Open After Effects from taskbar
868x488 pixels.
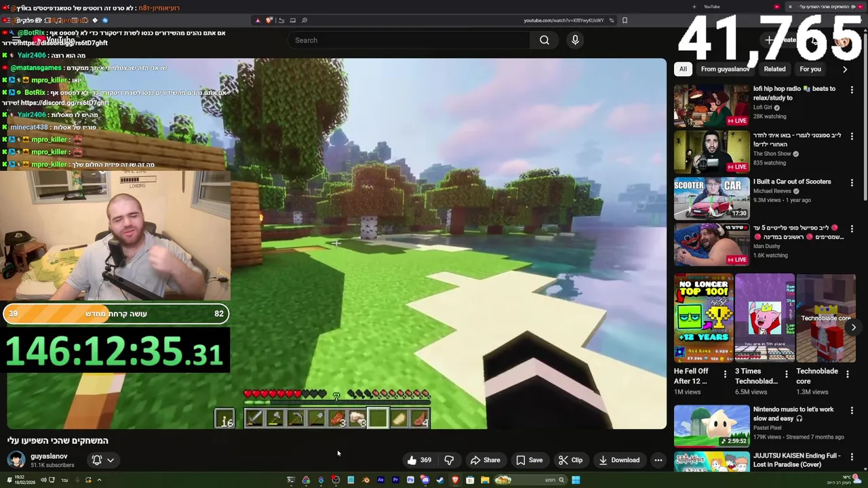click(x=380, y=480)
